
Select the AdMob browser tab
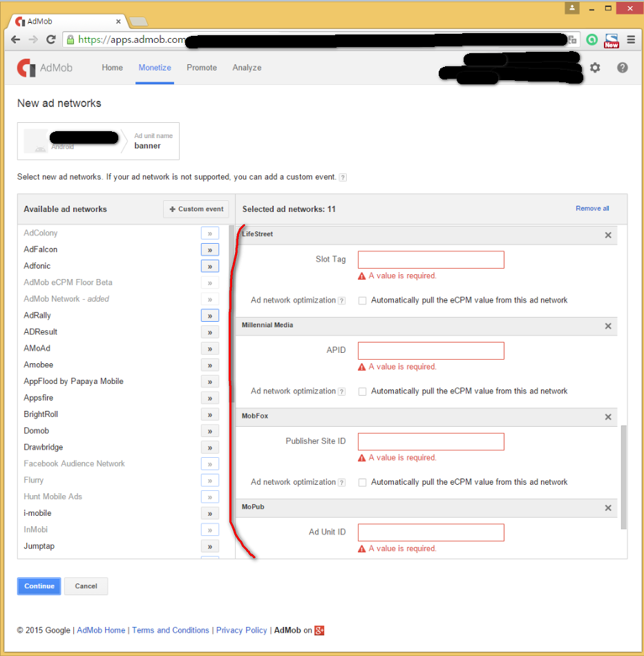[x=67, y=21]
